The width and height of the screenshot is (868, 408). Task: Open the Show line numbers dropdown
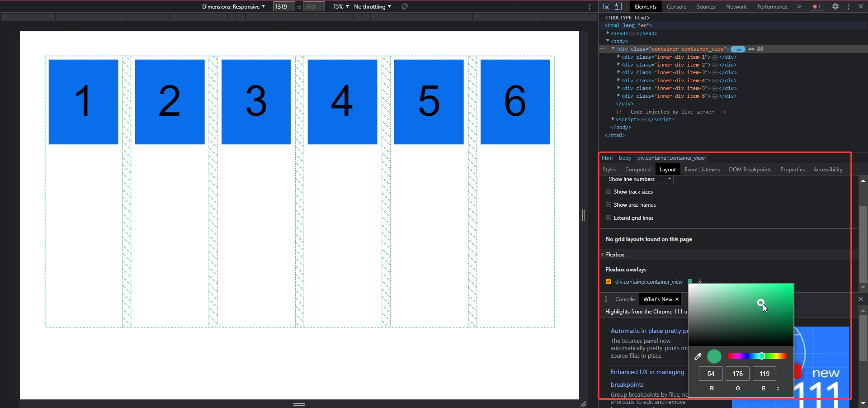pos(639,179)
